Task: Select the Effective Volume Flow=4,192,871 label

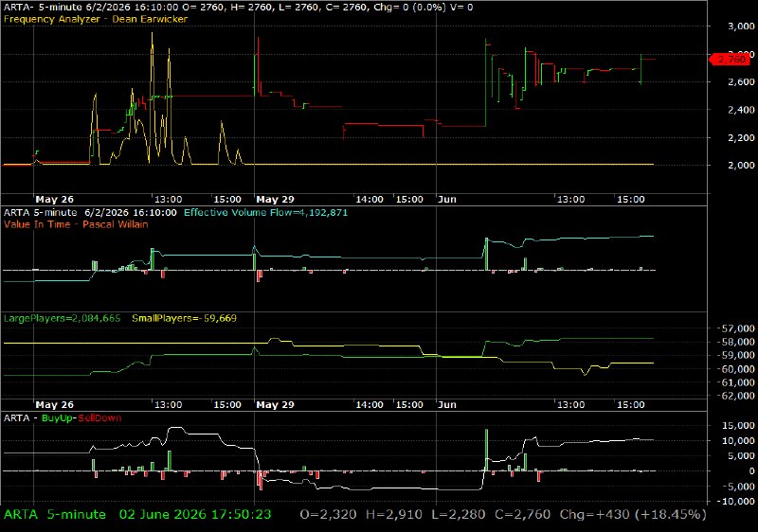Action: [265, 212]
